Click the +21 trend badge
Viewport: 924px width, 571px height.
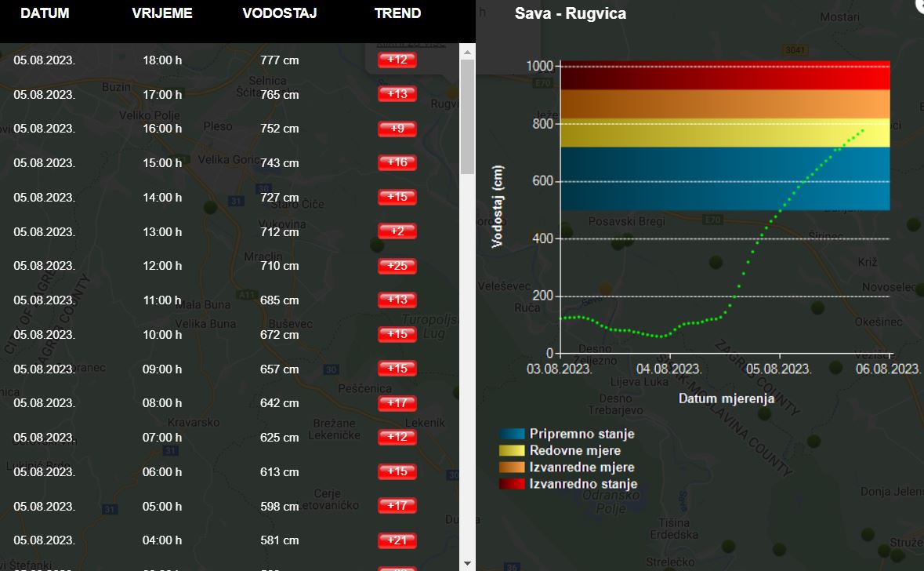point(397,540)
